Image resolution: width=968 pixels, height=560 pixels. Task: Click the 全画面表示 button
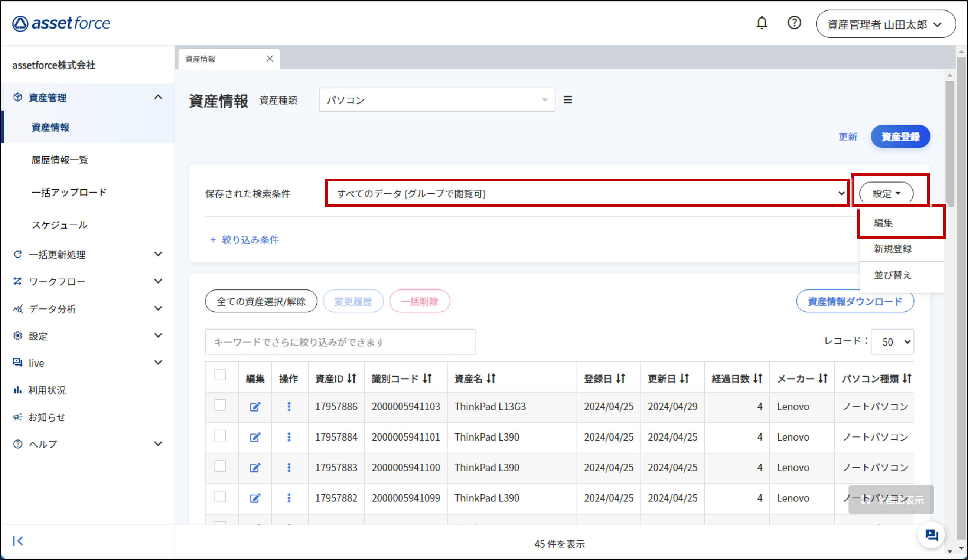tap(891, 500)
